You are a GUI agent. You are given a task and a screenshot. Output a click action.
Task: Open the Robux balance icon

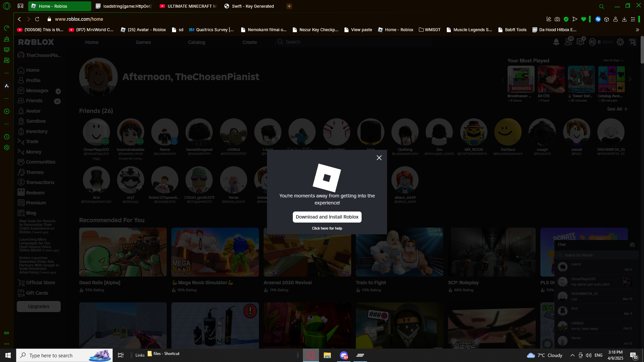pyautogui.click(x=592, y=42)
